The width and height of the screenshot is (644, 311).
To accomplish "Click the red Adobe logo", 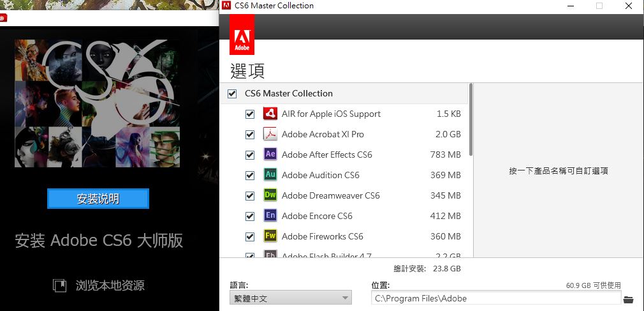I will pos(242,34).
